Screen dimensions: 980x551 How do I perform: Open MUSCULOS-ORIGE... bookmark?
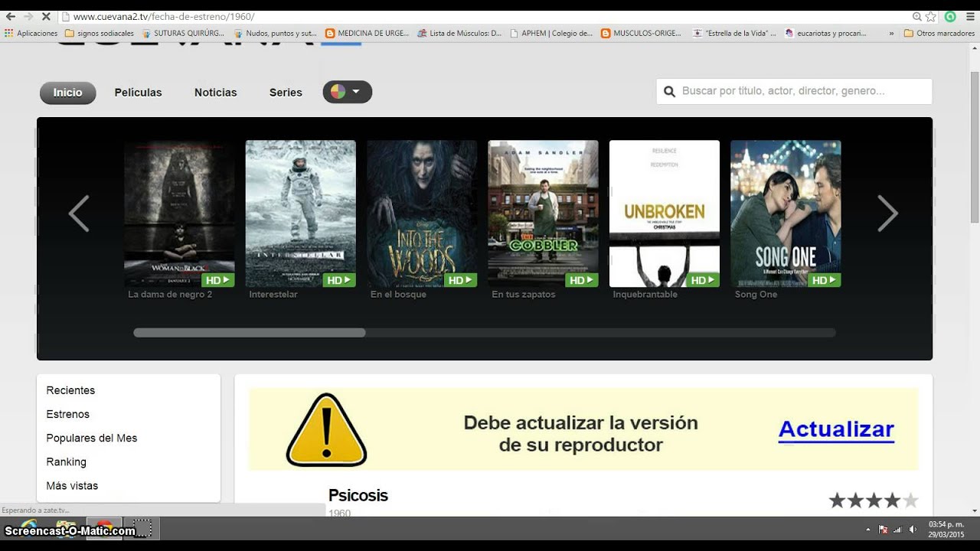pos(642,33)
